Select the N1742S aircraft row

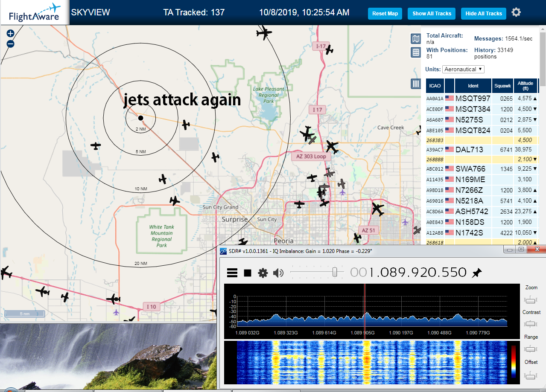click(x=482, y=233)
